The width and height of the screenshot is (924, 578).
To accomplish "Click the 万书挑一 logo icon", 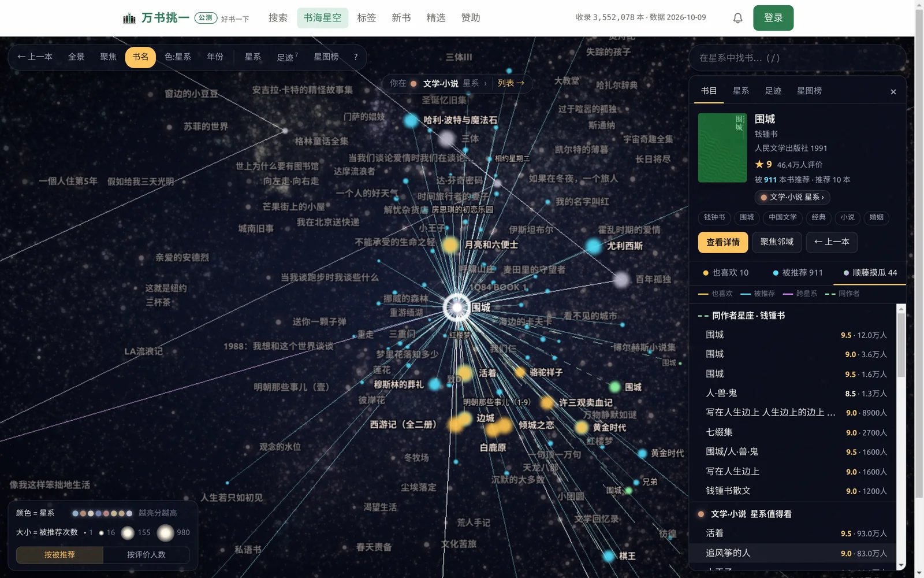I will pos(129,18).
